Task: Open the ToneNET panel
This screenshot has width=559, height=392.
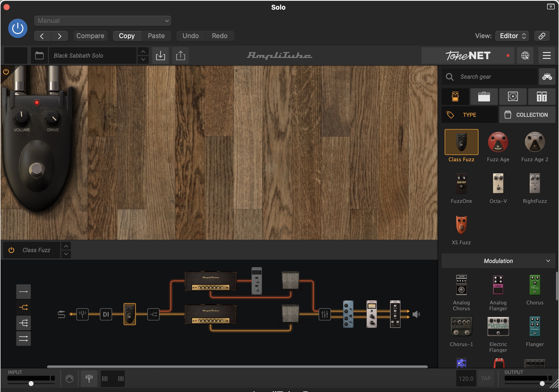Action: [468, 55]
